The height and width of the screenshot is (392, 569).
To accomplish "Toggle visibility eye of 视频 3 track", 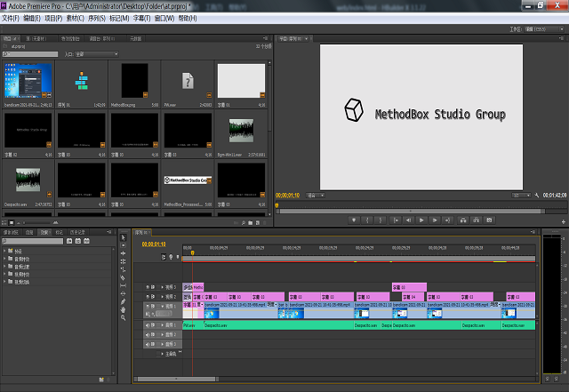I will pyautogui.click(x=148, y=287).
